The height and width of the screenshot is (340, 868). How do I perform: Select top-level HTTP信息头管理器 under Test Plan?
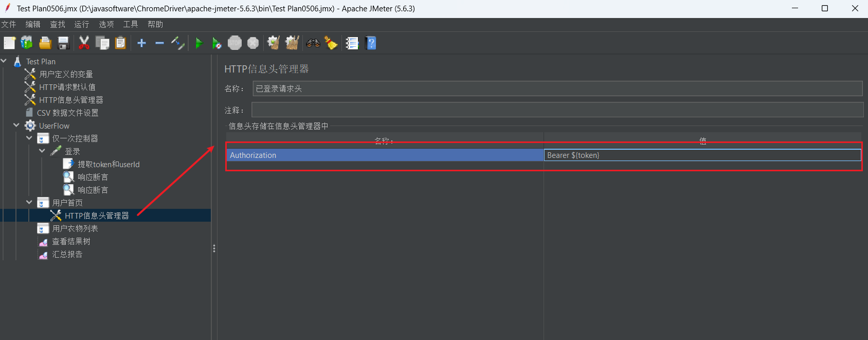(71, 100)
